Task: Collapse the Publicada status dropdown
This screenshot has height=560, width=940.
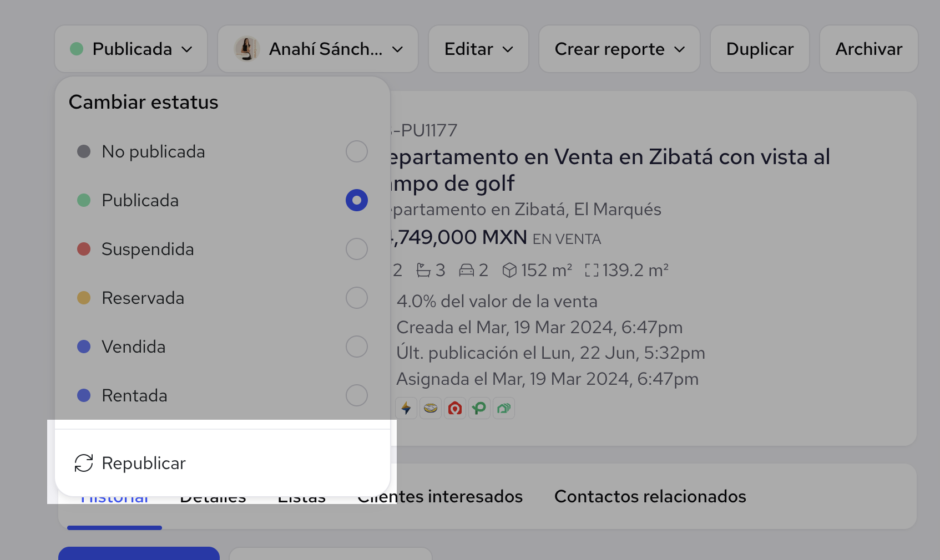Action: tap(131, 49)
